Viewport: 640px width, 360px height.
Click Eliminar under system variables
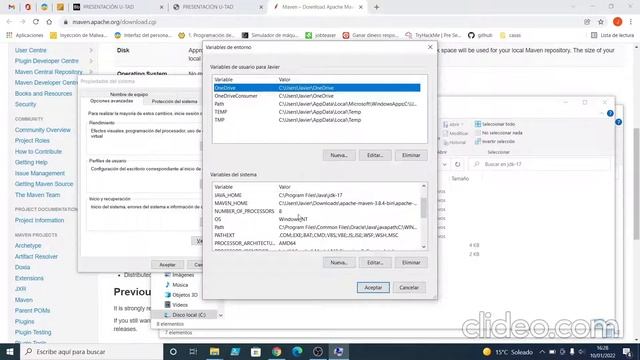click(411, 263)
